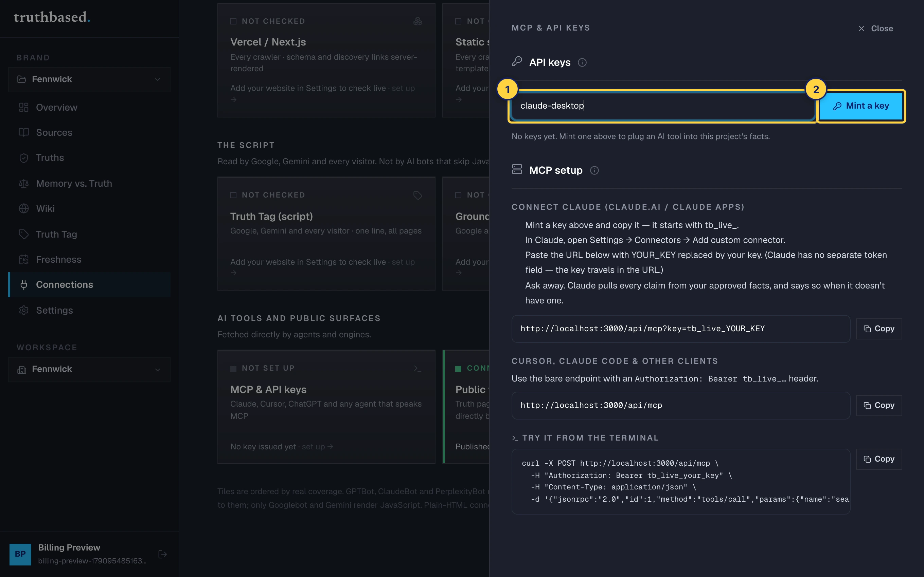Click the Truth Tag tag icon

(x=24, y=234)
